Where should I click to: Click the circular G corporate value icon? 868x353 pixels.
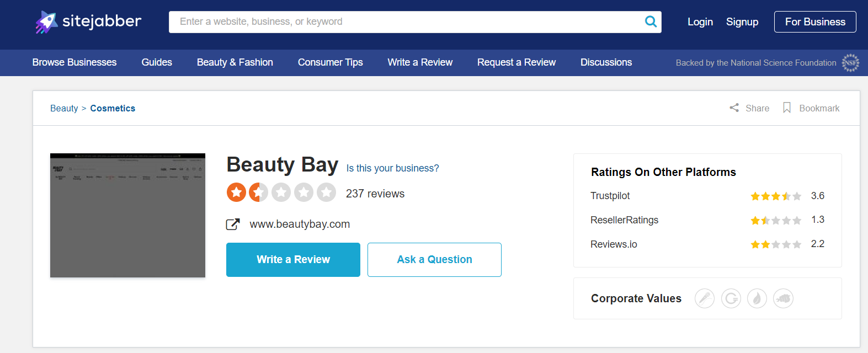click(731, 298)
